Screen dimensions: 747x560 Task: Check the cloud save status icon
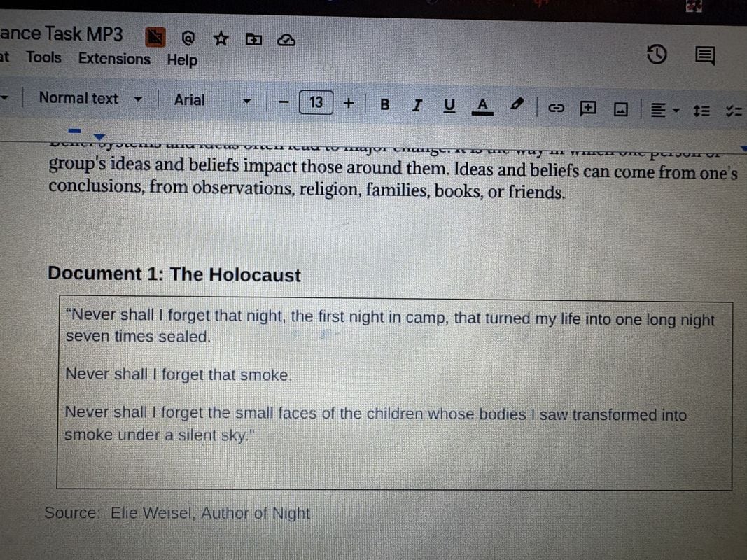[x=286, y=41]
